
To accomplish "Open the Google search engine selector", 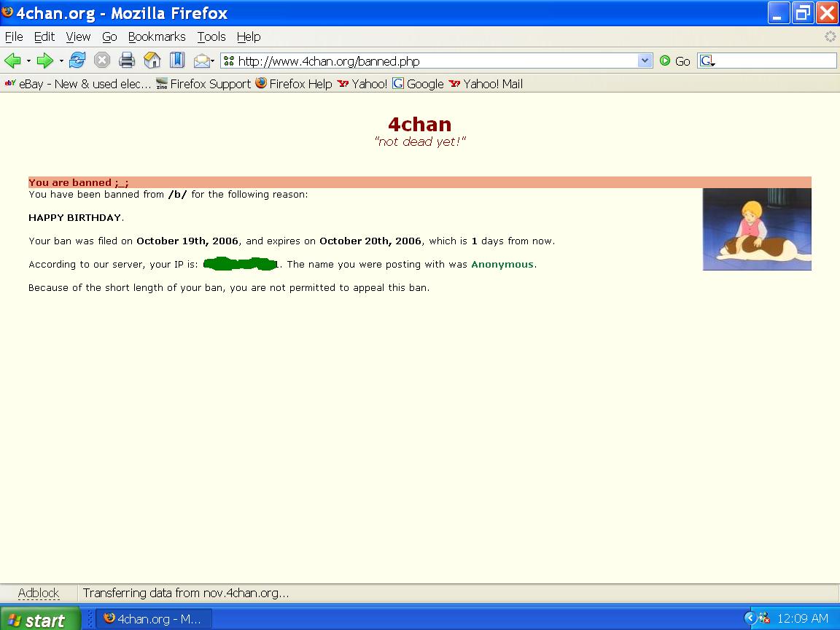I will coord(708,61).
